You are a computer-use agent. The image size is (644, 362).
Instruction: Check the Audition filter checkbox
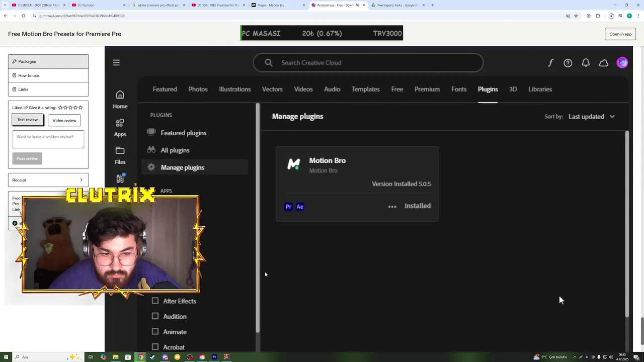pos(155,316)
